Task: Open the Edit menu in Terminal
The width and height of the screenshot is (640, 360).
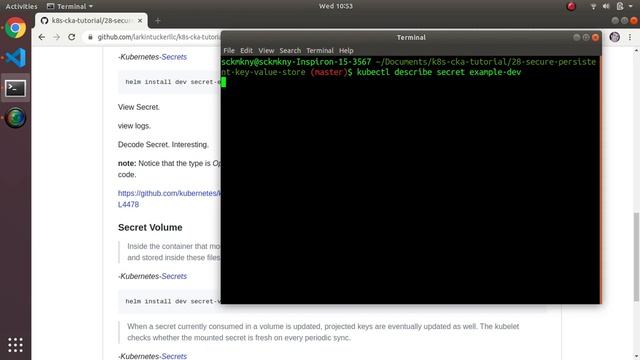Action: [x=246, y=51]
